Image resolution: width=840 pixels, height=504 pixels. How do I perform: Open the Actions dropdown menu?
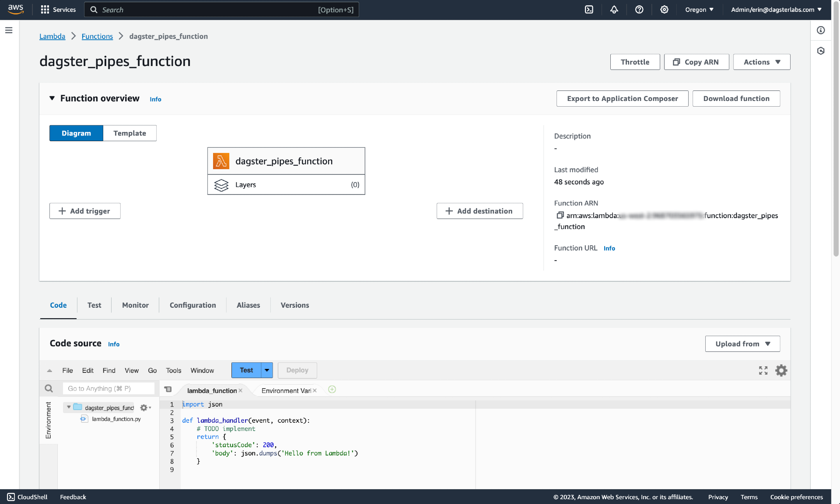click(761, 62)
